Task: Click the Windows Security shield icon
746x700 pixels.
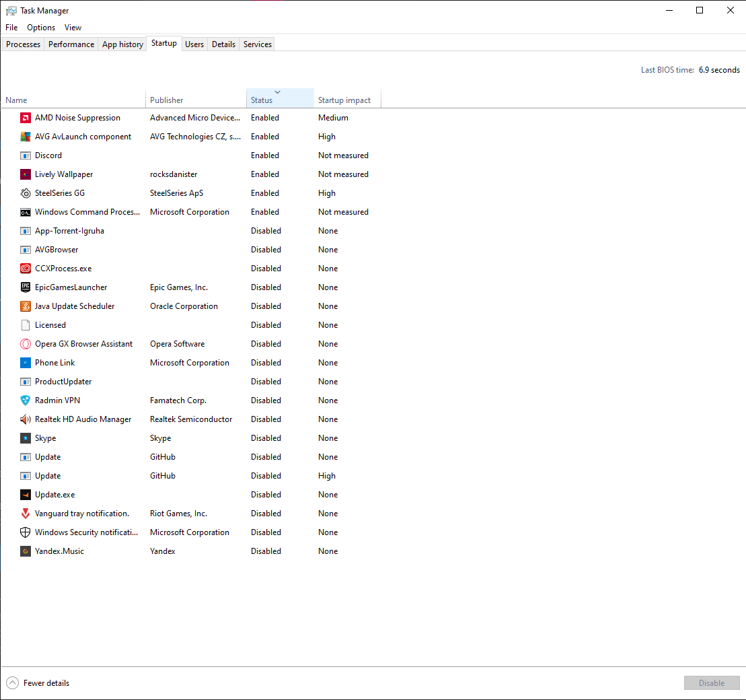Action: (x=25, y=532)
